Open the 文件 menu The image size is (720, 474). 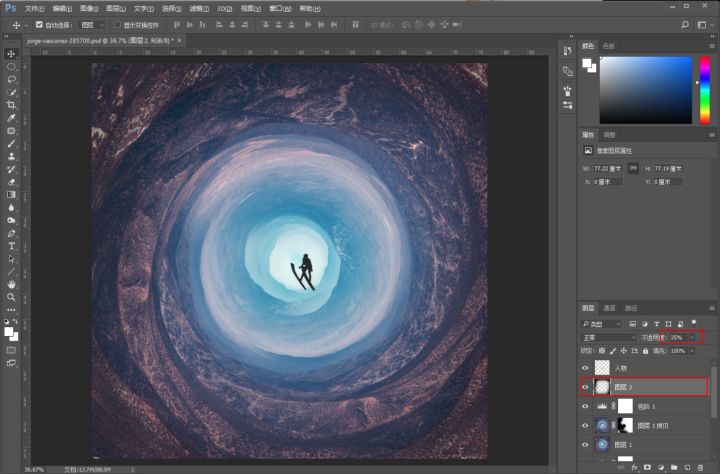34,8
